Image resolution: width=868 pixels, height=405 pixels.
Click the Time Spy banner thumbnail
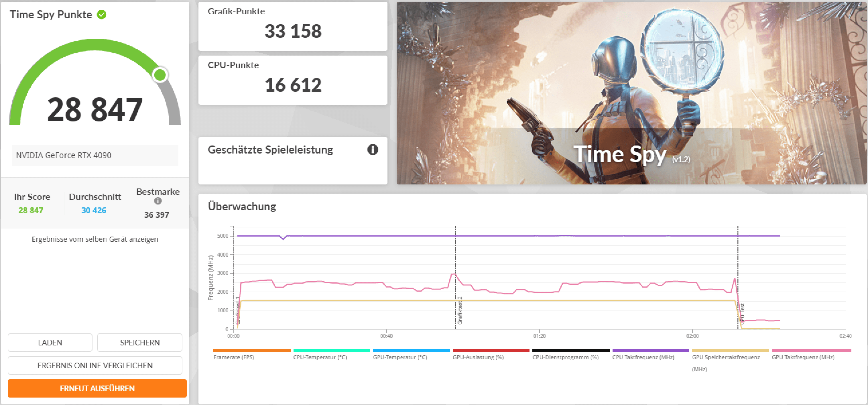(x=631, y=93)
